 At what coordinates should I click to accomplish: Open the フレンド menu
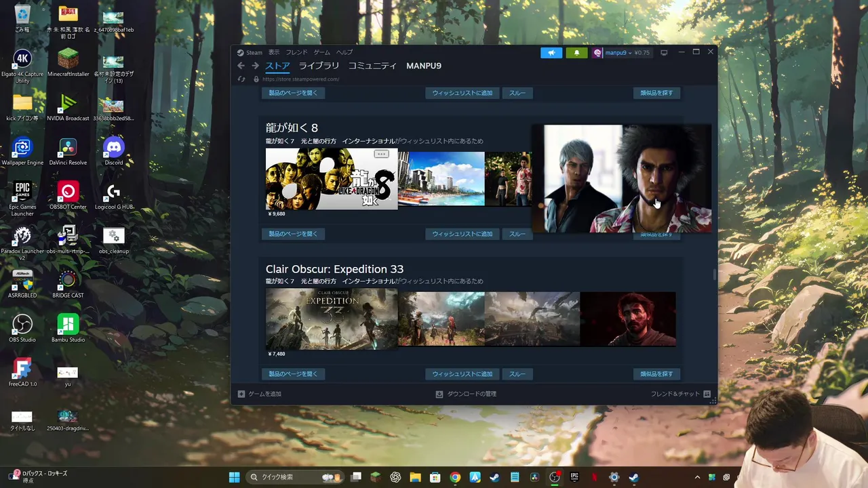[296, 52]
